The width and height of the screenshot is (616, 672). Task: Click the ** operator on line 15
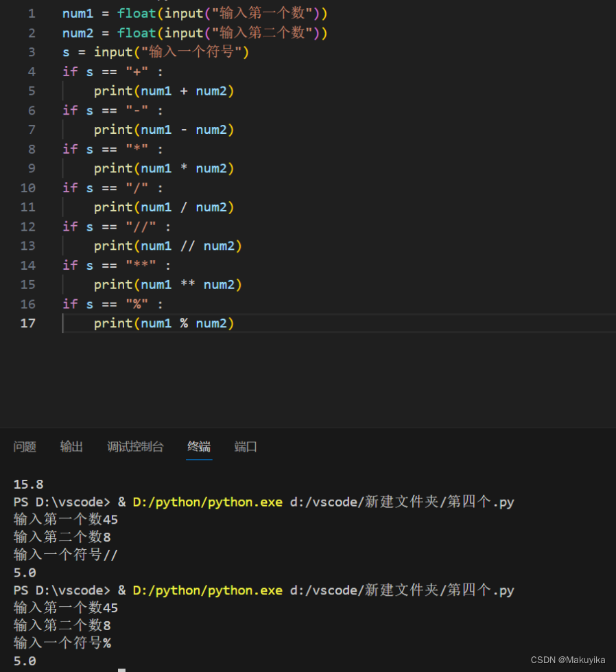187,284
